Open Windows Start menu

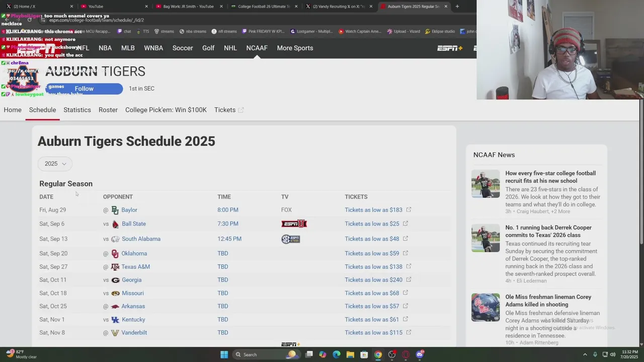tap(224, 354)
